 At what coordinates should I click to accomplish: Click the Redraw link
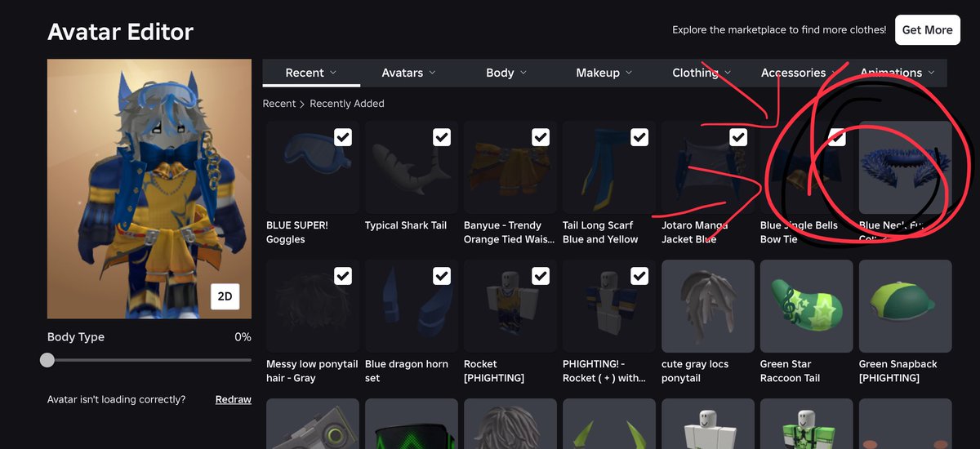tap(234, 399)
